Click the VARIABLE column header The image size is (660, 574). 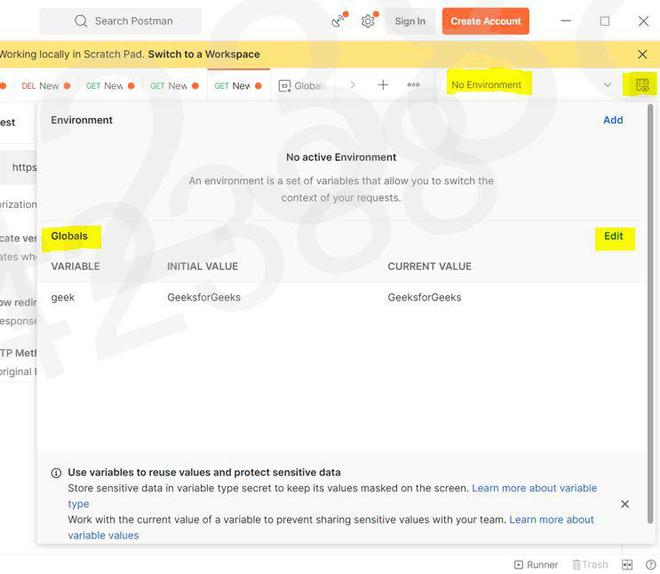[x=75, y=266]
